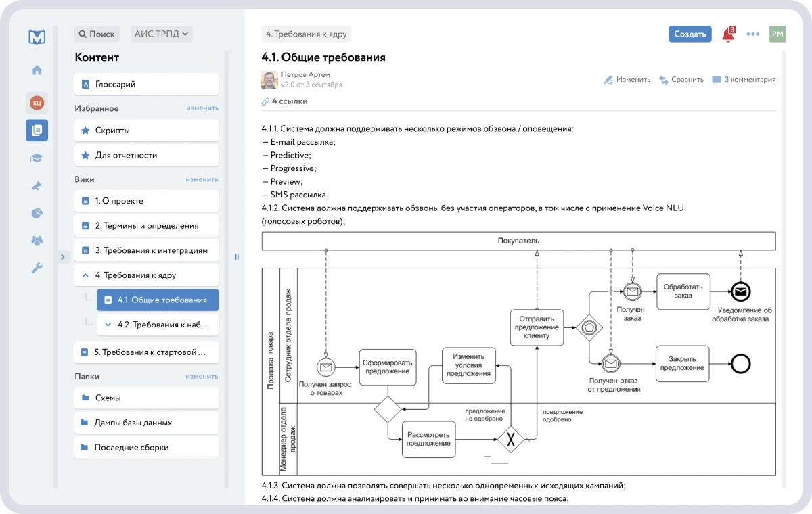The width and height of the screenshot is (812, 514).
Task: Click the blue 'Создать' button
Action: 690,34
